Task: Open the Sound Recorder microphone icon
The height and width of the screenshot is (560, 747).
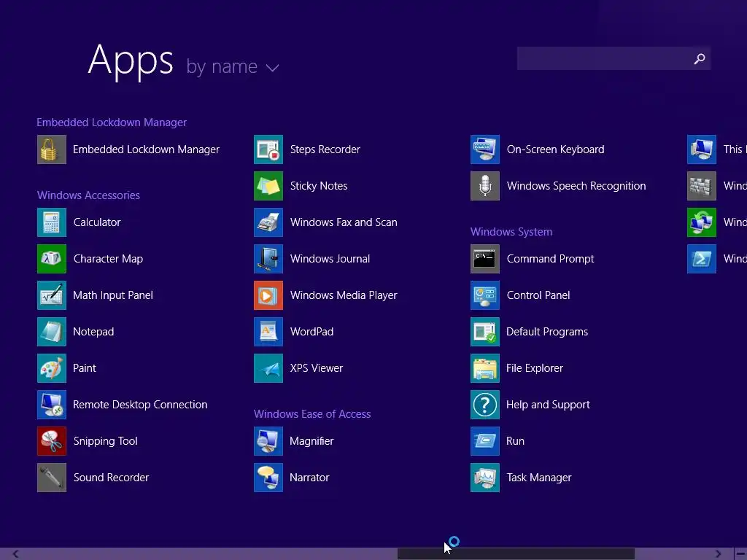Action: pyautogui.click(x=52, y=478)
